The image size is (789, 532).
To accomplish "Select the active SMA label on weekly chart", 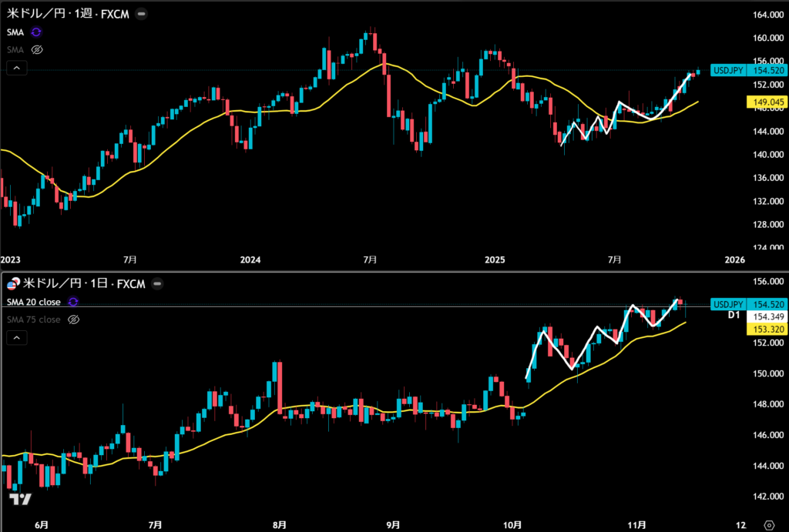I will (x=15, y=32).
